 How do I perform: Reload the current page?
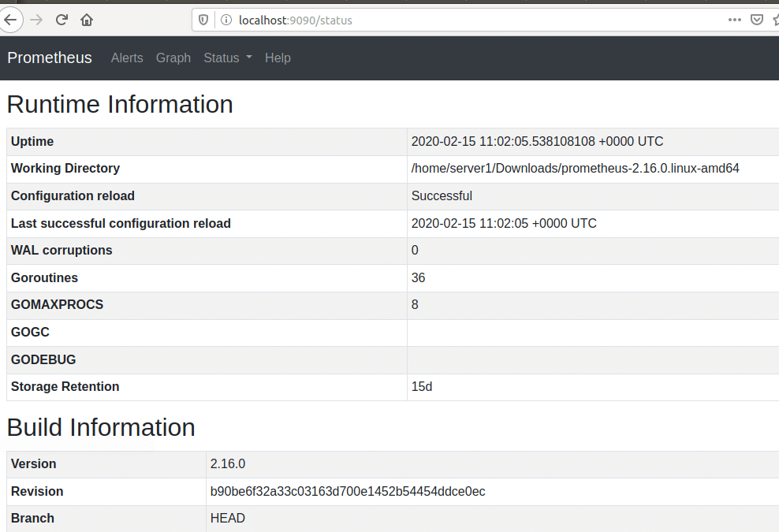pos(61,20)
